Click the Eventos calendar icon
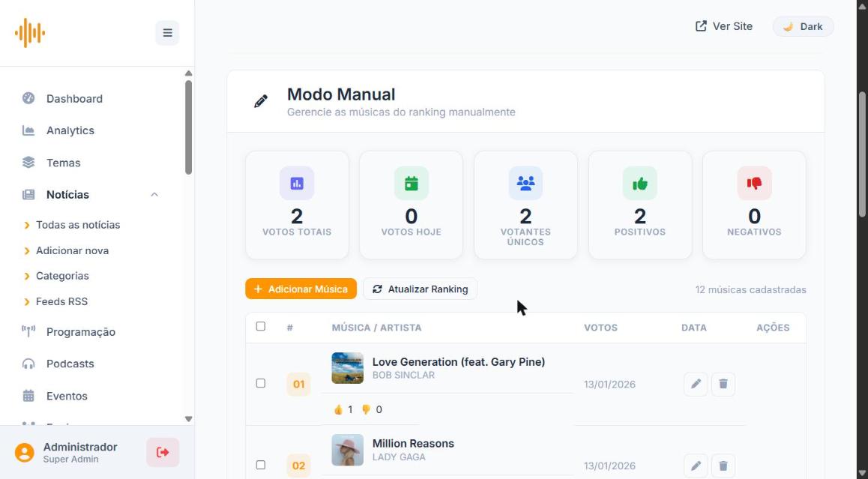 28,395
